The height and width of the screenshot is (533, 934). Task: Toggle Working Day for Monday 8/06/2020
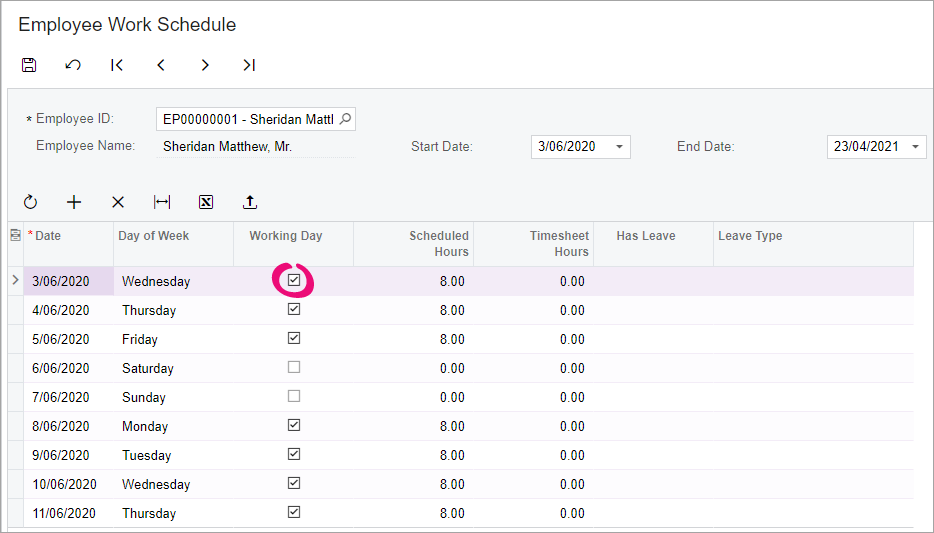coord(294,425)
